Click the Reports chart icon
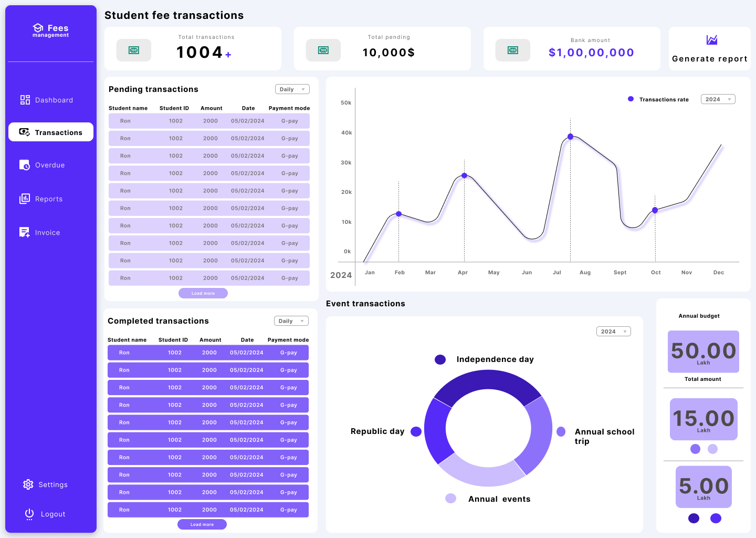This screenshot has width=756, height=538. point(25,199)
